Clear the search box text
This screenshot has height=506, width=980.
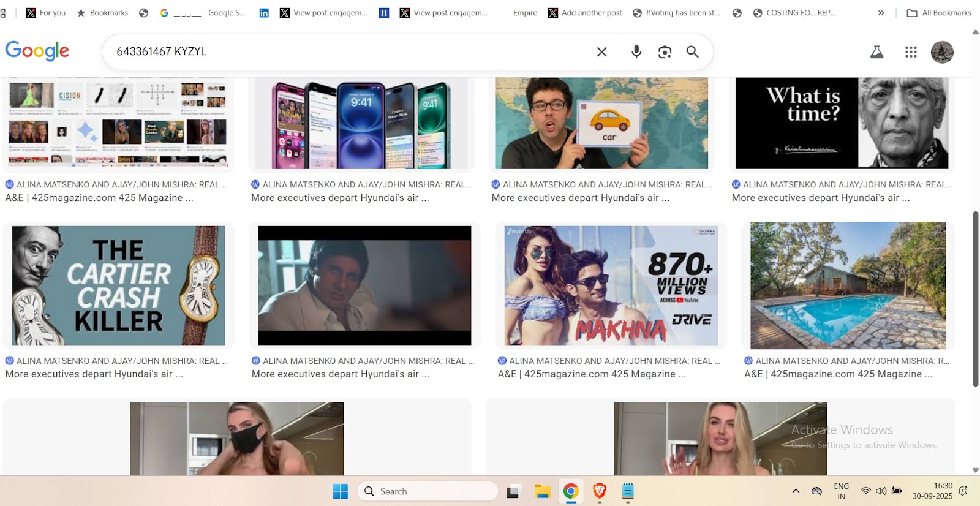[x=601, y=52]
